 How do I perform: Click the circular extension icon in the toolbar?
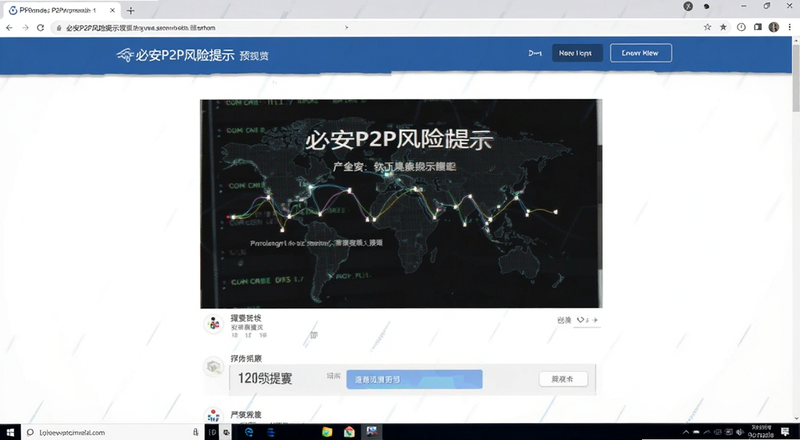point(741,27)
